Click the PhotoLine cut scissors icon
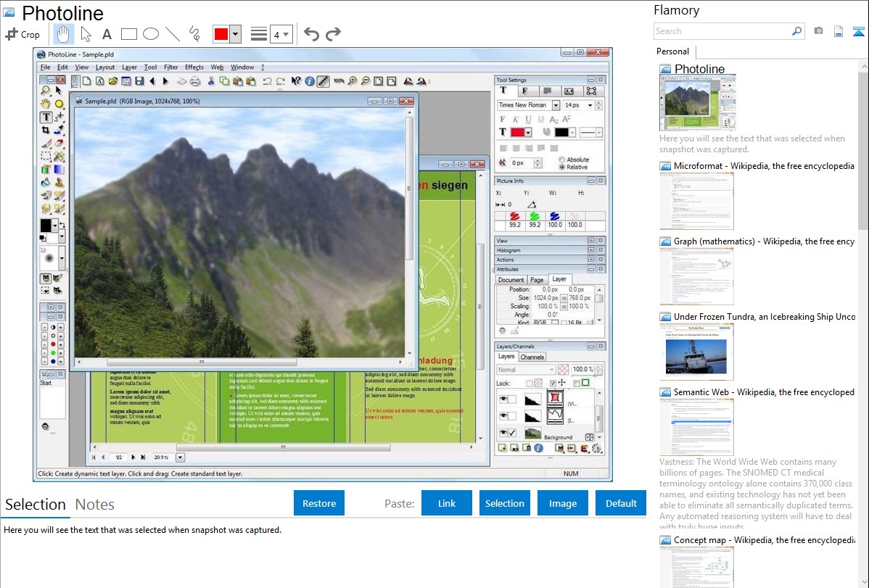 pyautogui.click(x=211, y=81)
